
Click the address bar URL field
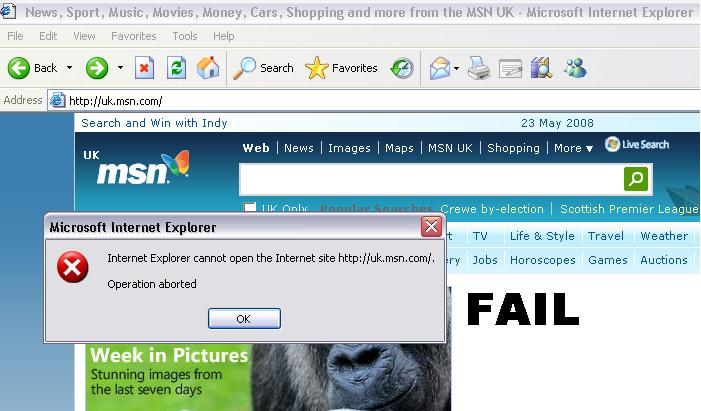coord(374,101)
